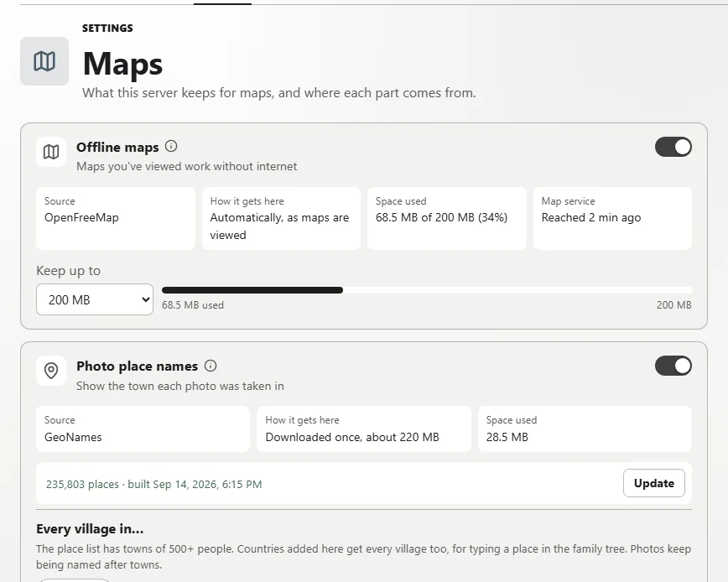The height and width of the screenshot is (582, 728).
Task: Click the 'Offline maps' section heading
Action: point(117,147)
